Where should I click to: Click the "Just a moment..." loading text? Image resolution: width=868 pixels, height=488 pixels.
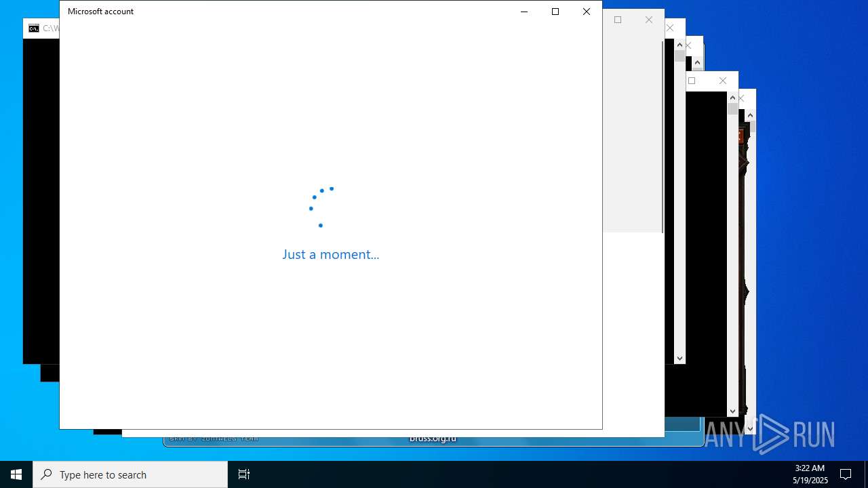coord(331,254)
